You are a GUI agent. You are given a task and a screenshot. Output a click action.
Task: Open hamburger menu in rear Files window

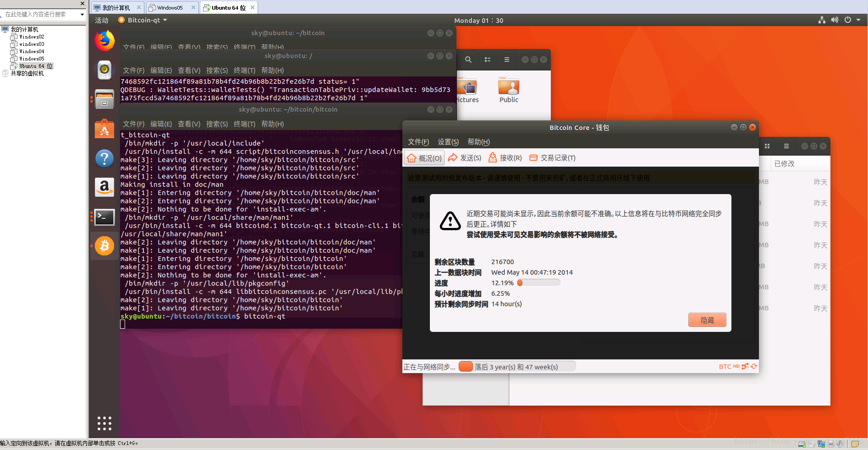pyautogui.click(x=786, y=146)
